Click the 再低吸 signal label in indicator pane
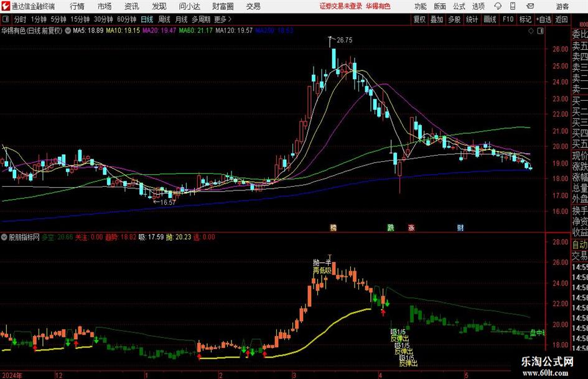Screen dimensions: 588x379 (322, 270)
